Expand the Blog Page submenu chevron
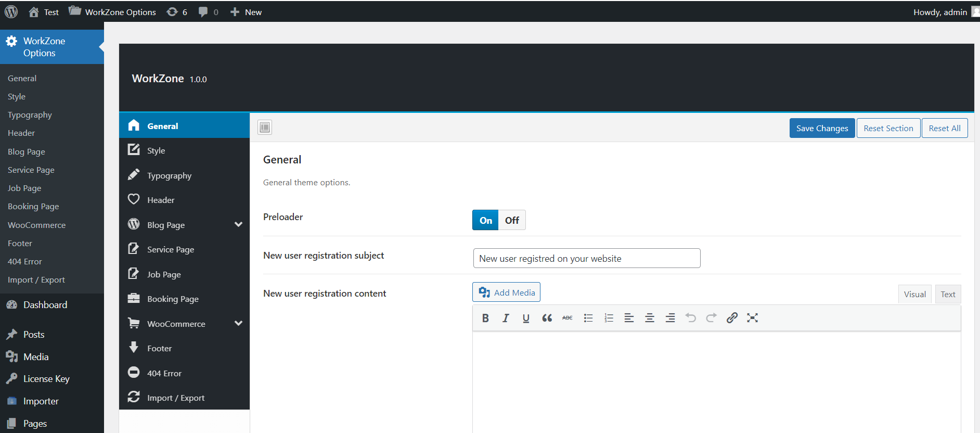 click(x=238, y=225)
